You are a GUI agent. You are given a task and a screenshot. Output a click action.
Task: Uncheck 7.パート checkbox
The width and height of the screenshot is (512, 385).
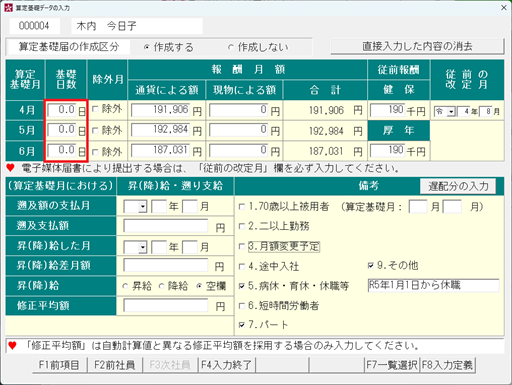coord(242,325)
